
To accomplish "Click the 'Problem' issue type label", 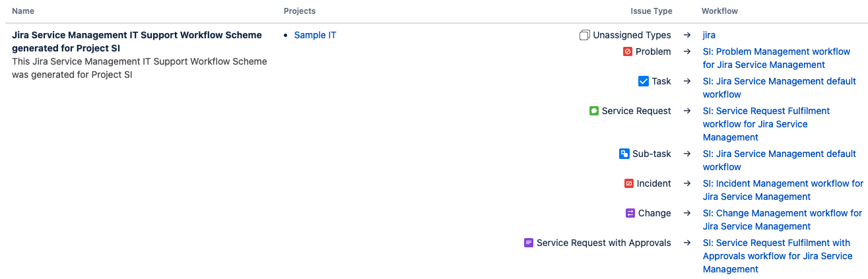I will 653,51.
